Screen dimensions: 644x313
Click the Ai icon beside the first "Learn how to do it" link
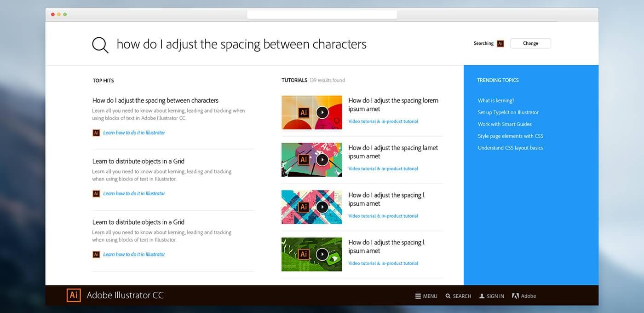tap(96, 133)
